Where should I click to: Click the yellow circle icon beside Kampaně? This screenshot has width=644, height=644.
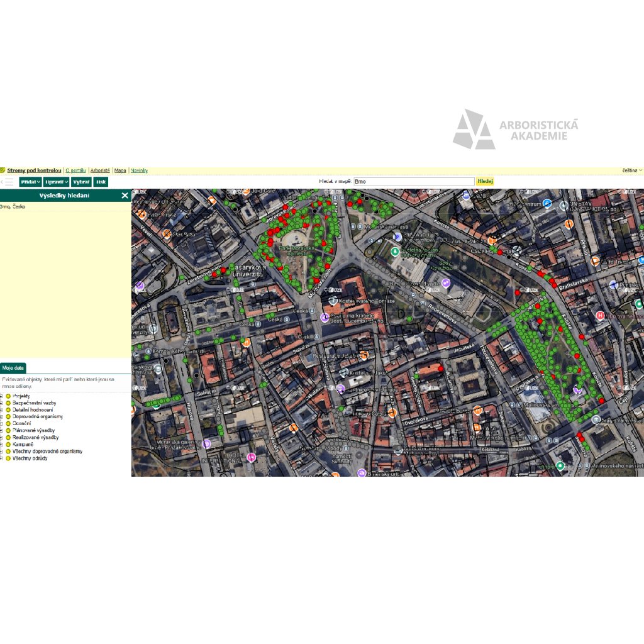[8, 445]
